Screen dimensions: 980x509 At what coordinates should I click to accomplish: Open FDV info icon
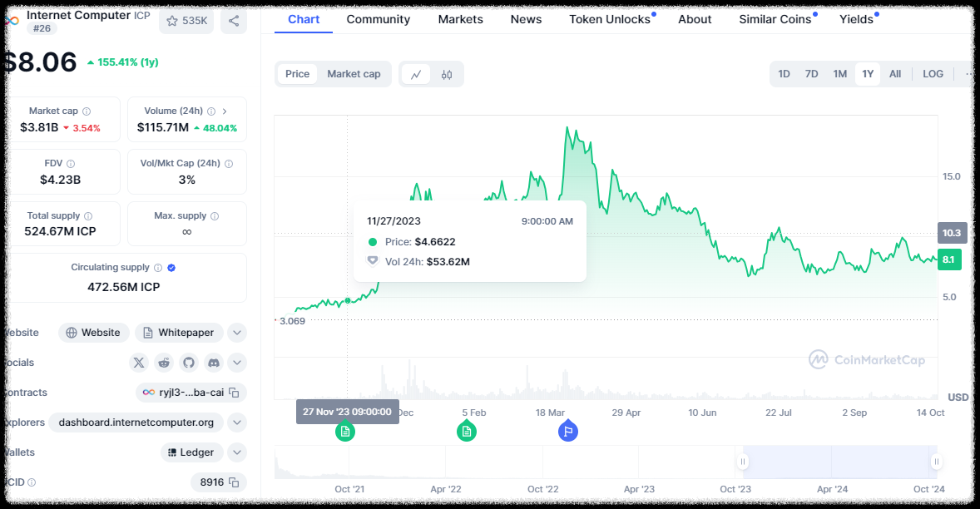pyautogui.click(x=71, y=164)
